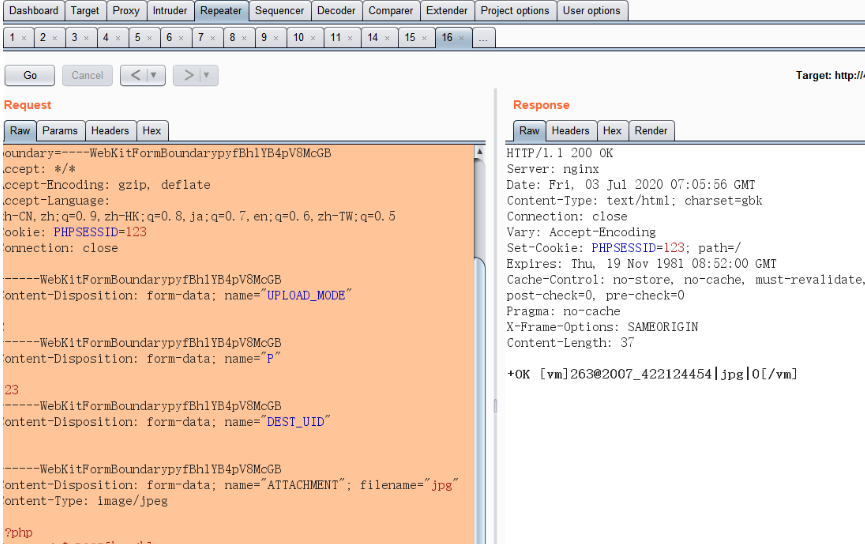865x544 pixels.
Task: Click the Set-Cookie response header line
Action: click(624, 248)
